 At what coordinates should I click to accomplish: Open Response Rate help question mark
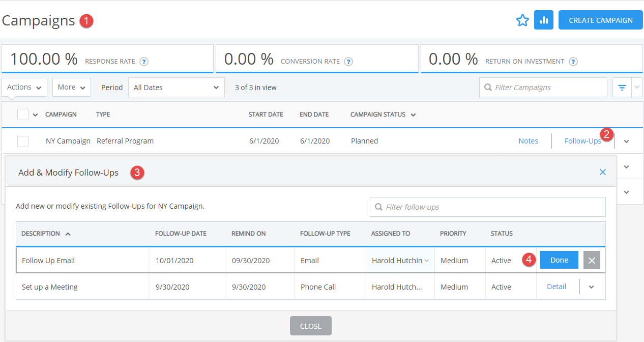[x=144, y=62]
